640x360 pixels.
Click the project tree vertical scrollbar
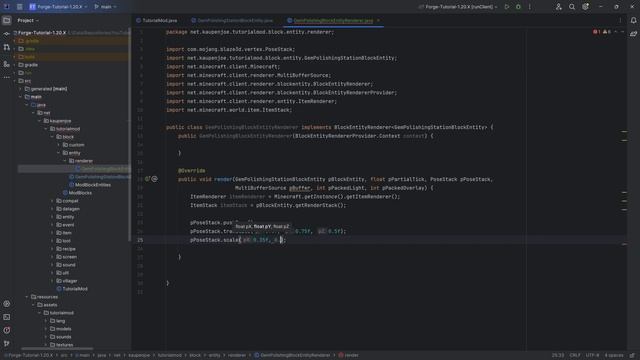point(130,135)
